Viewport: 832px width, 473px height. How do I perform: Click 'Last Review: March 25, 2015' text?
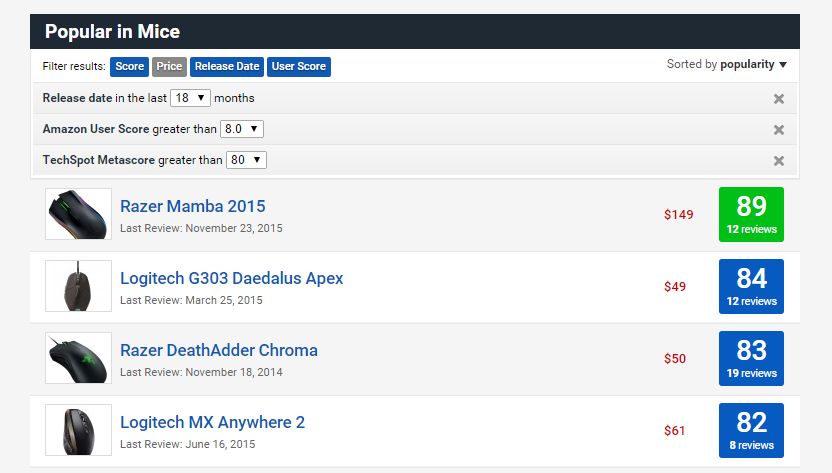click(191, 300)
